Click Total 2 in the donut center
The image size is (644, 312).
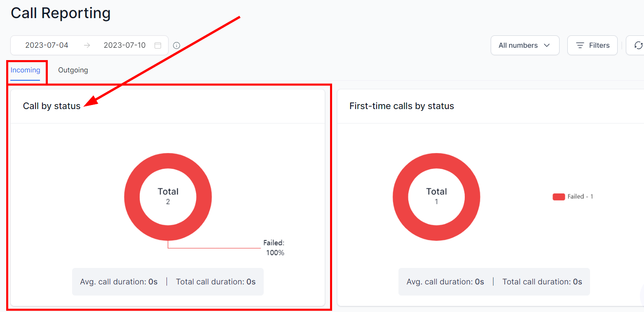tap(168, 196)
